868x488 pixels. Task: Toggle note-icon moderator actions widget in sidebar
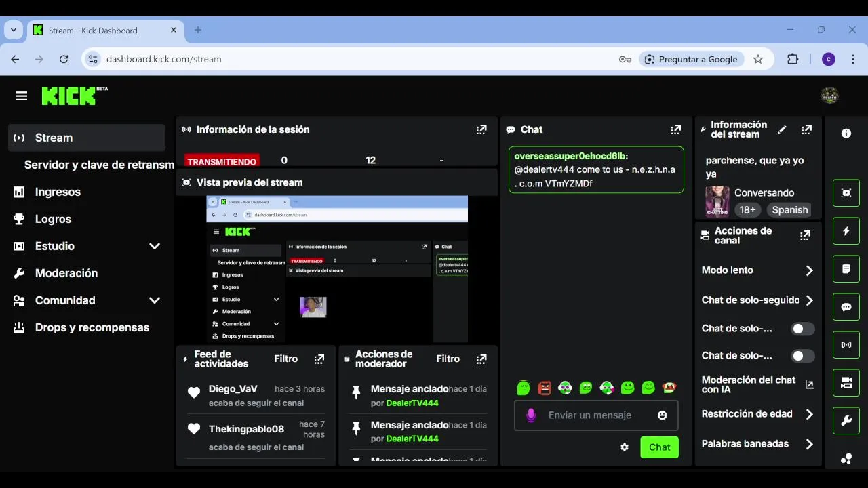click(846, 269)
